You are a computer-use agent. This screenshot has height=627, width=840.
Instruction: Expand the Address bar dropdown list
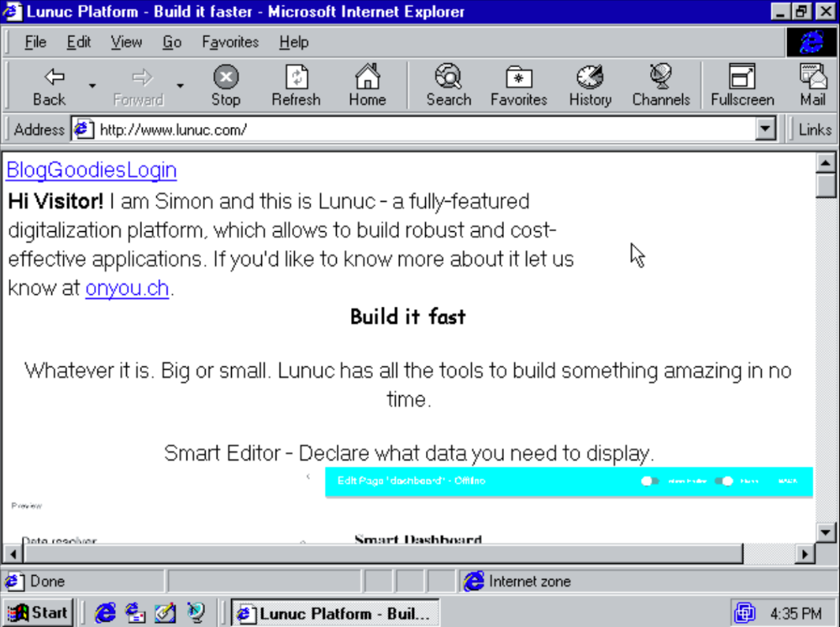[x=765, y=129]
